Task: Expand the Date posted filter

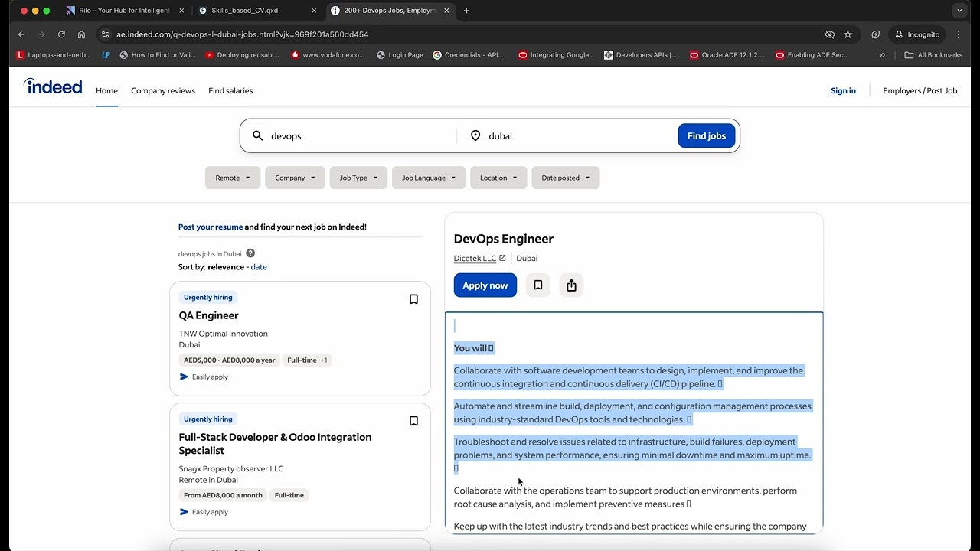Action: (566, 178)
